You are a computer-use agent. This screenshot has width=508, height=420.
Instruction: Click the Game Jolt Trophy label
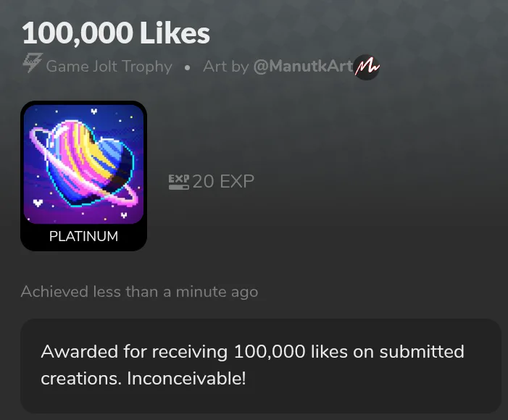click(x=109, y=67)
